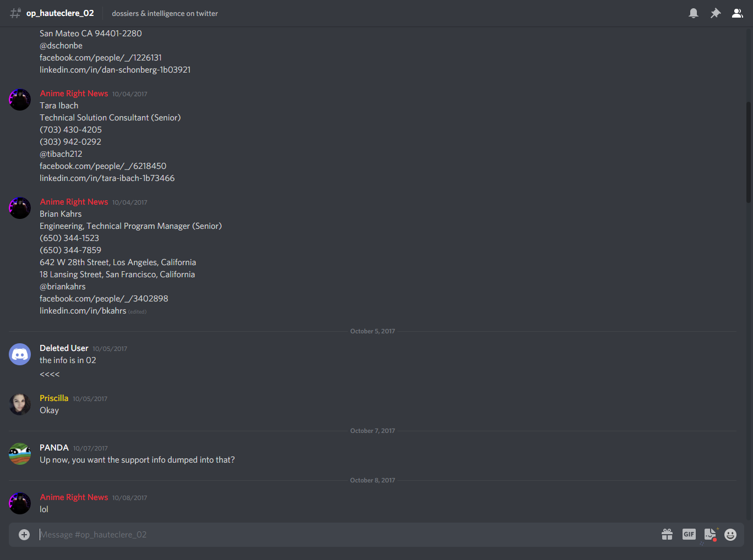Open PANDA's frog avatar

pyautogui.click(x=20, y=454)
